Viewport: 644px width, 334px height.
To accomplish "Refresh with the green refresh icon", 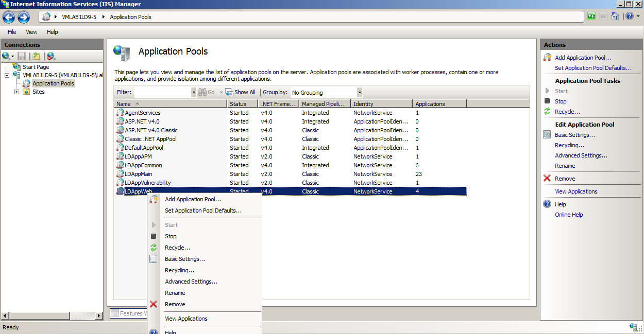I will [591, 16].
